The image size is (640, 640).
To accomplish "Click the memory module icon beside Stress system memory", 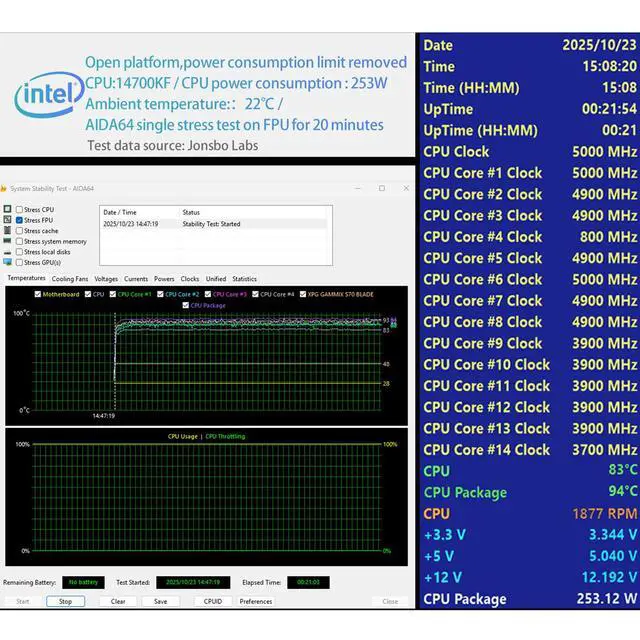I will 7,241.
